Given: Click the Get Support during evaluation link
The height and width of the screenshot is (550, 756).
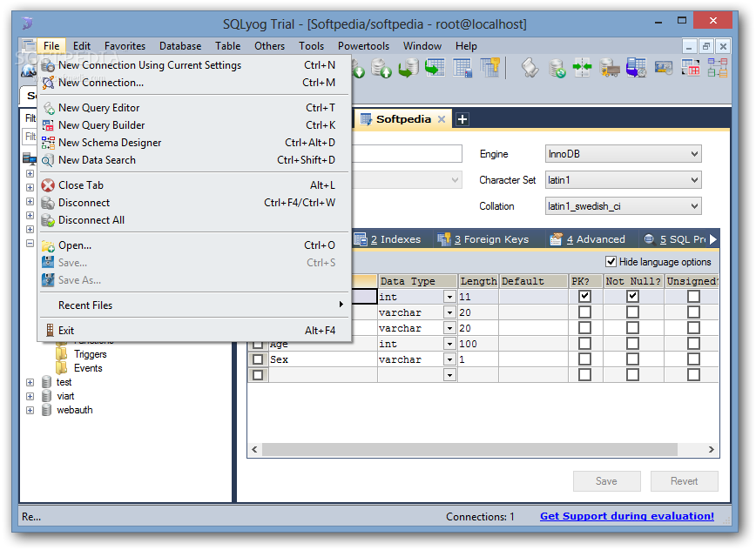Looking at the screenshot, I should 627,516.
